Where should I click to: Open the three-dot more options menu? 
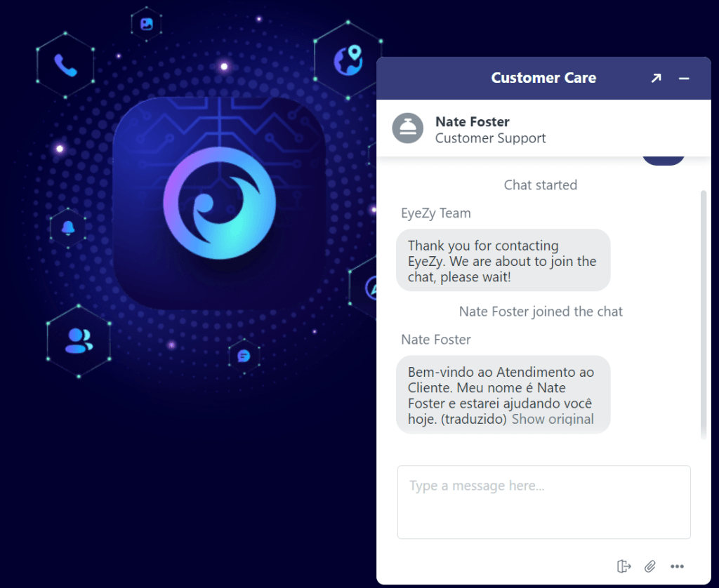click(x=677, y=566)
